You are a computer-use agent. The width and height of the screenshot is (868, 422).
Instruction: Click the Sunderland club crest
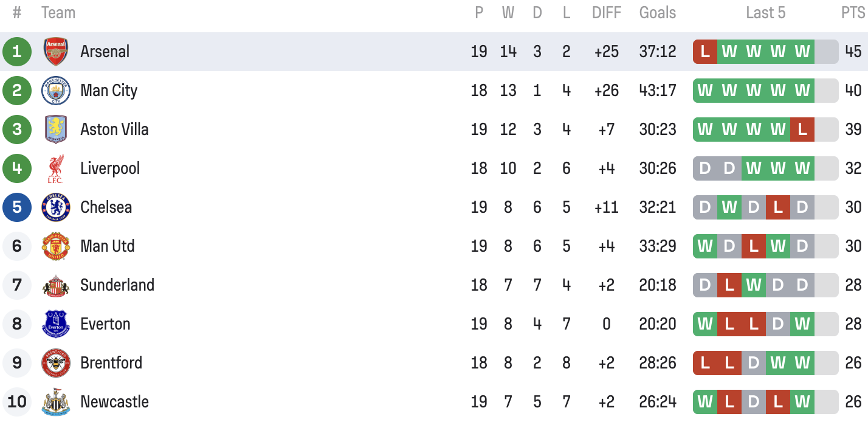(x=56, y=285)
